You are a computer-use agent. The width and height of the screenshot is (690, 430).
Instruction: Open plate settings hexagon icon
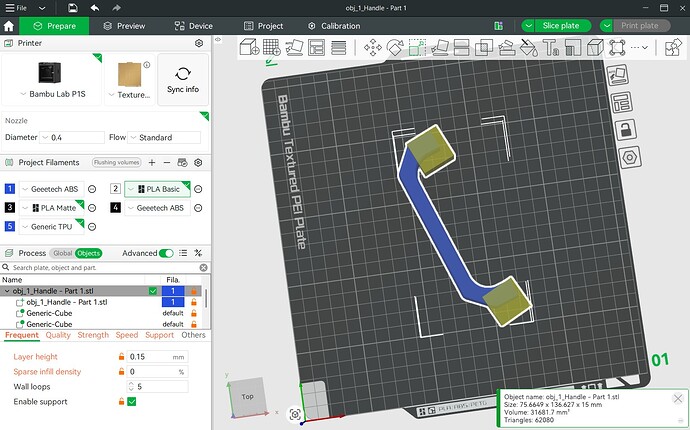(629, 157)
